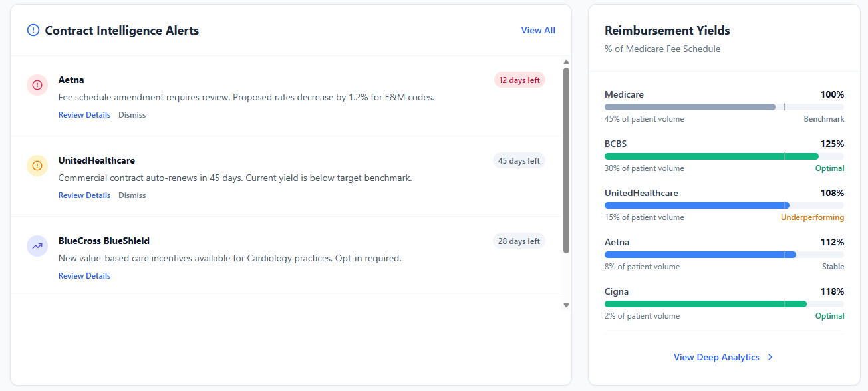
Task: Click the 108% UnitedHealthcare value
Action: pos(832,194)
